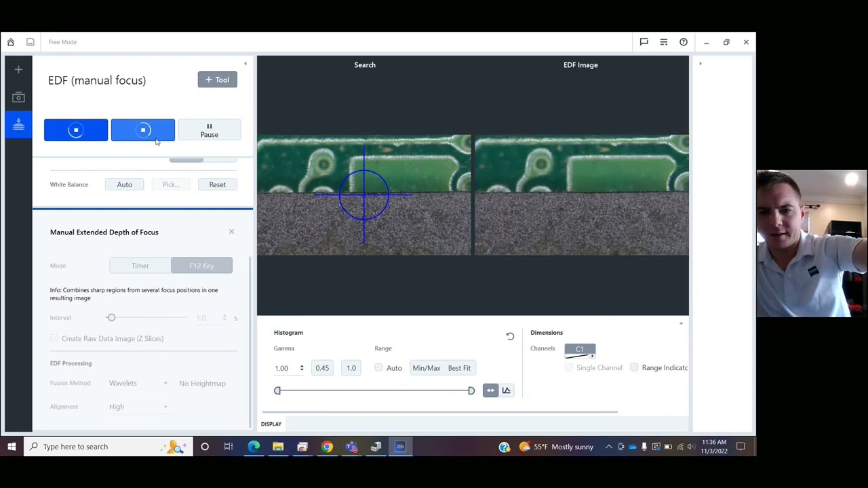Open the weather widget 55°F Mostly sunny

[556, 447]
